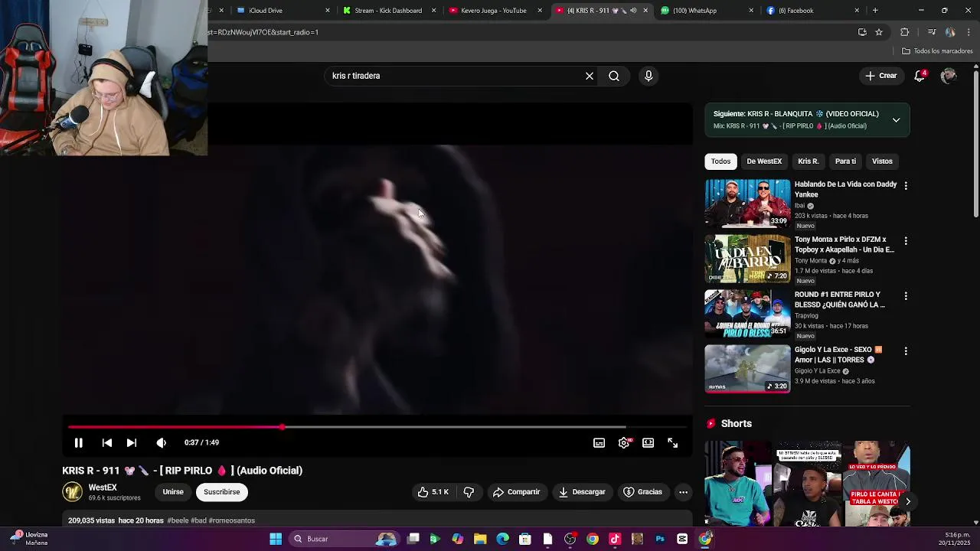Clear the search box with the X

(590, 76)
